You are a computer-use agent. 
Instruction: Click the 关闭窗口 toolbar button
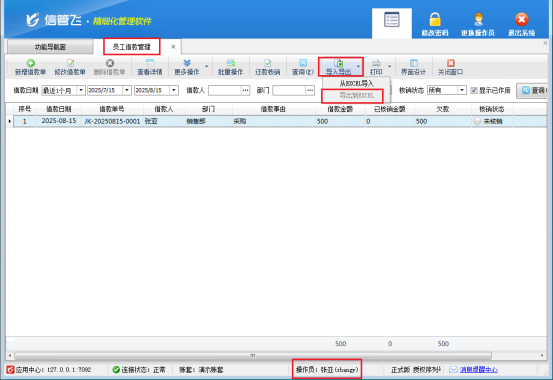click(450, 67)
